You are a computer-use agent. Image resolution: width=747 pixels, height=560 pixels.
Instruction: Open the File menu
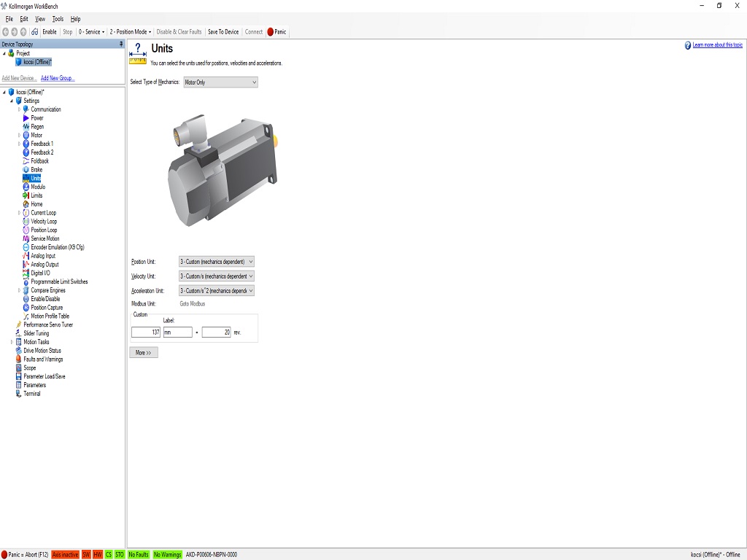tap(9, 19)
